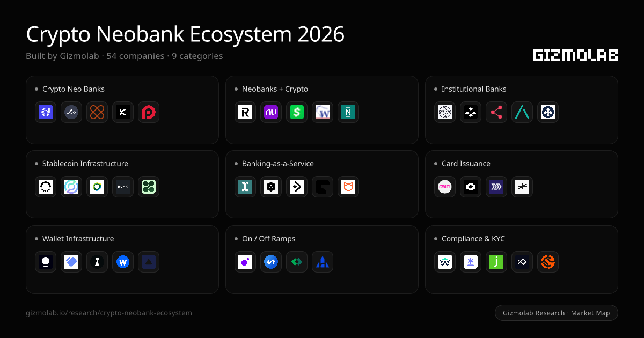Open the orange interlocking loops logo
Screen dimensions: 644x338
pyautogui.click(x=97, y=112)
